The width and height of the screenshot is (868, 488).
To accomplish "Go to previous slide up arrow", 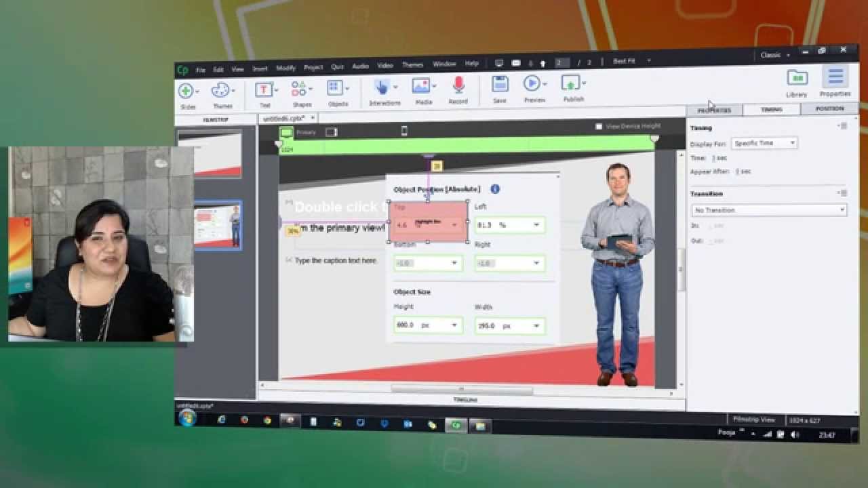I will (x=542, y=63).
